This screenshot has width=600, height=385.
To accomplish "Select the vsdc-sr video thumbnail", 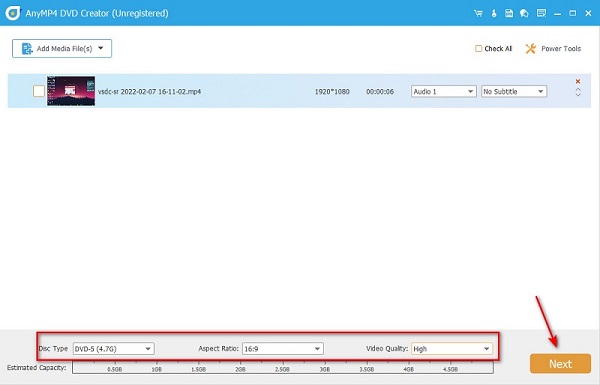I will pyautogui.click(x=71, y=91).
